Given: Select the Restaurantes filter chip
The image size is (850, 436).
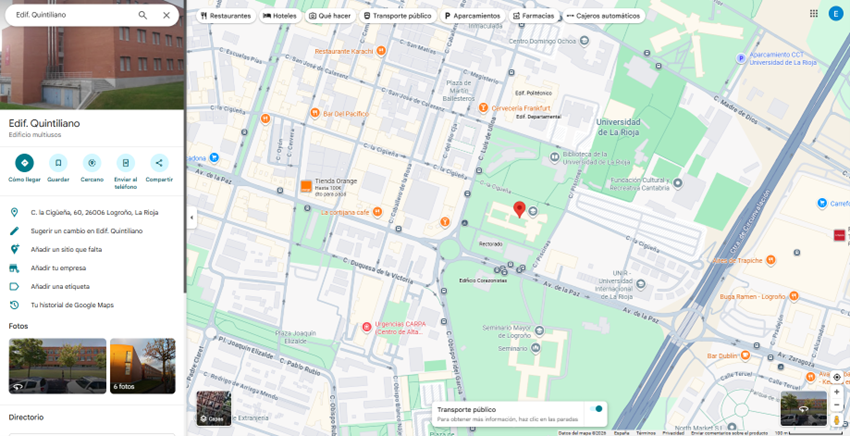Looking at the screenshot, I should (x=225, y=16).
